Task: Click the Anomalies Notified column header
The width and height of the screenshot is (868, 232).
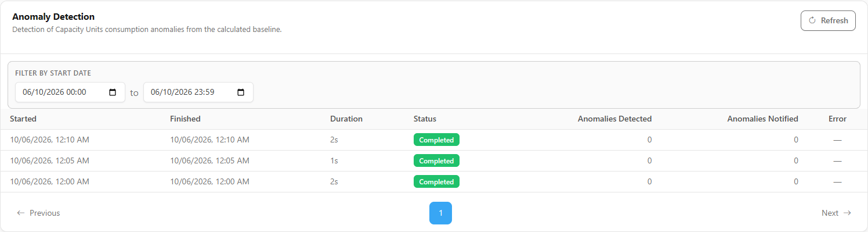Action: (x=762, y=119)
